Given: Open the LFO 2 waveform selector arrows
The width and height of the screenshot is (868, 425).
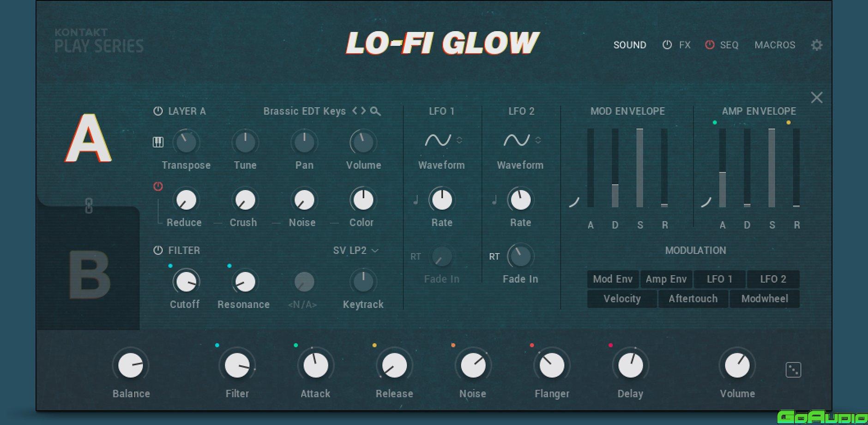Looking at the screenshot, I should click(x=538, y=140).
